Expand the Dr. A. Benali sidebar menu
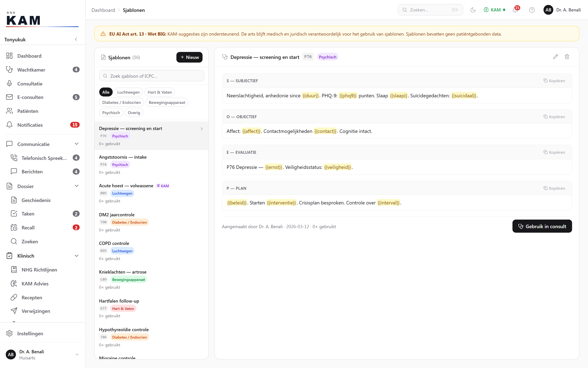This screenshot has width=588, height=368. coord(42,355)
